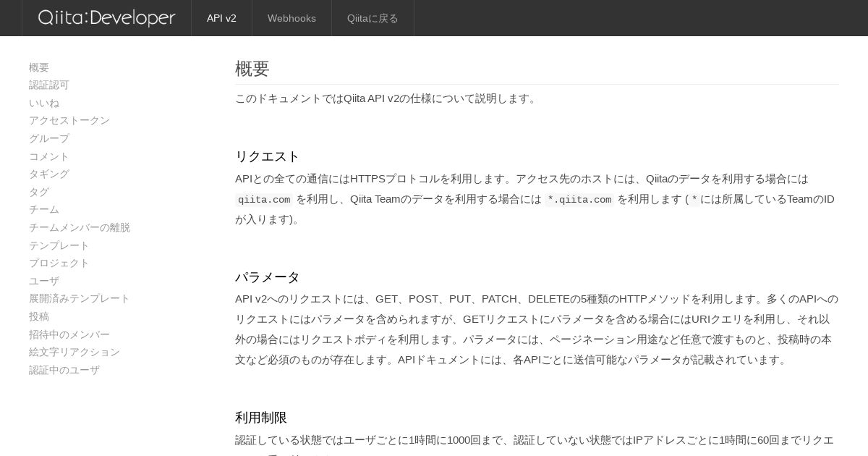868x456 pixels.
Task: Select 概要 in the sidebar
Action: pos(39,67)
